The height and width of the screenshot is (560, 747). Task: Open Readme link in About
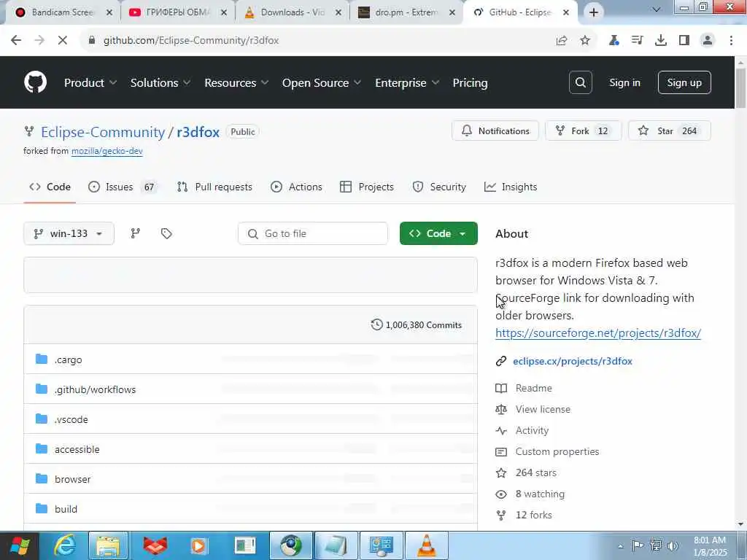click(533, 388)
